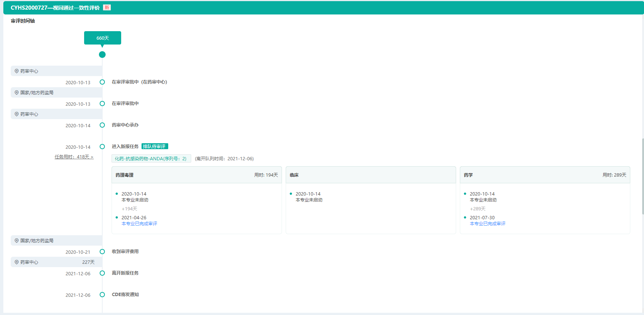
Task: Click the 227天 duration in the 药审中心 row
Action: pos(88,262)
